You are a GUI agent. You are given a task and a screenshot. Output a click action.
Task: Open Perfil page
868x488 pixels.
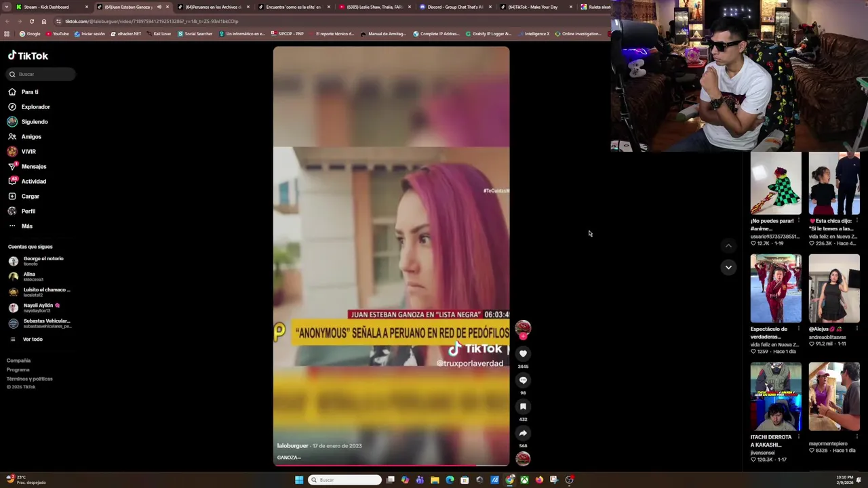pos(22,211)
